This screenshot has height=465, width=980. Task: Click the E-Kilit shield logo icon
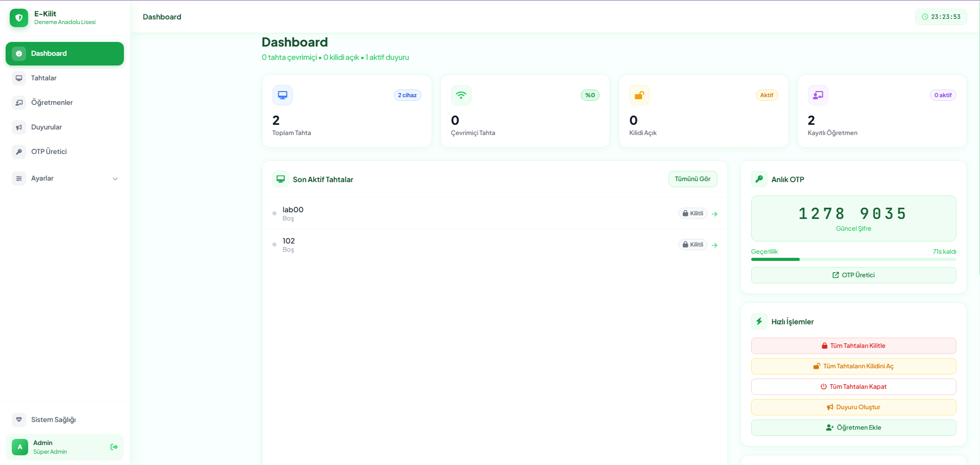tap(19, 18)
